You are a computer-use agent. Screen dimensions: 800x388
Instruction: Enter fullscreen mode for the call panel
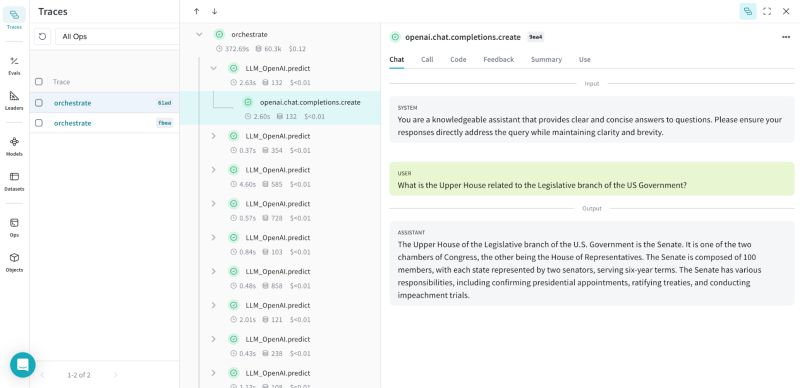tap(767, 11)
